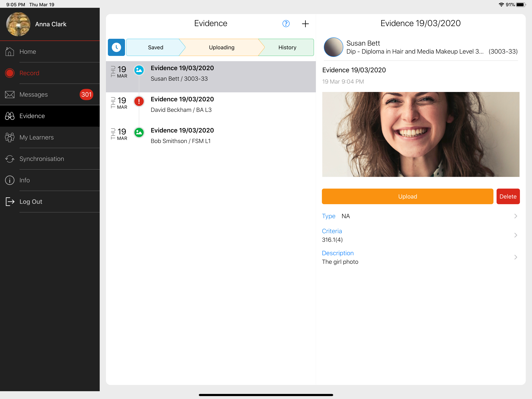Open My Learners section
This screenshot has height=399, width=532.
point(37,137)
